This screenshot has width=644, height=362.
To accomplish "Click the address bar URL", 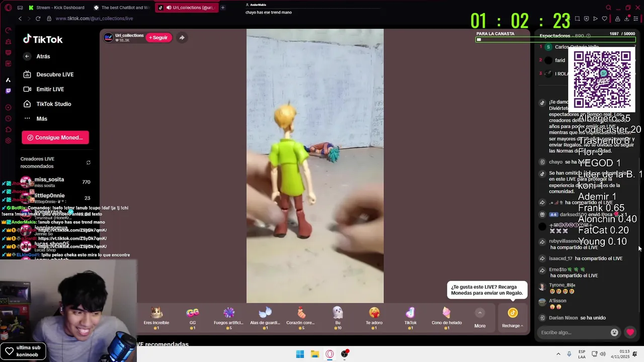I will pyautogui.click(x=94, y=19).
